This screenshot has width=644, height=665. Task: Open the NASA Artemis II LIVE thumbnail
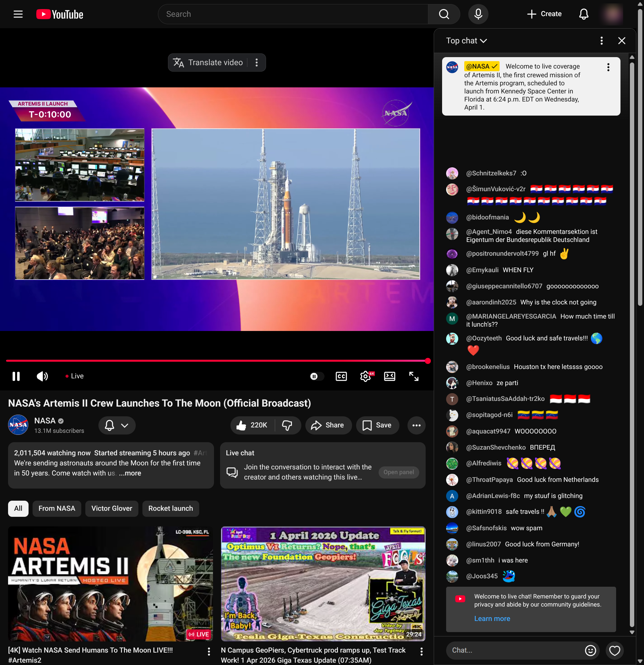(x=110, y=584)
